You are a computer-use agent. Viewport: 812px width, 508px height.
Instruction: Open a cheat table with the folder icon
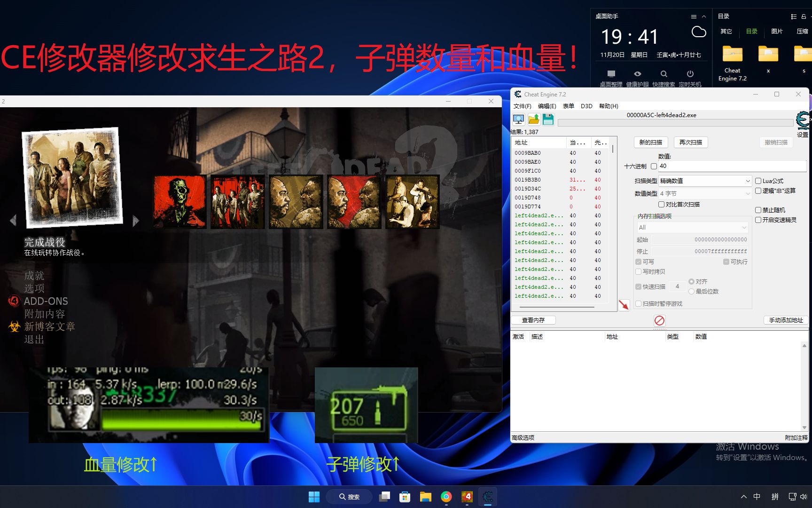coord(533,119)
